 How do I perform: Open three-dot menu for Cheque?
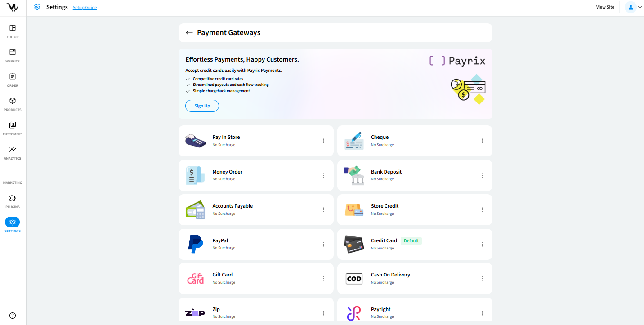[x=482, y=141]
